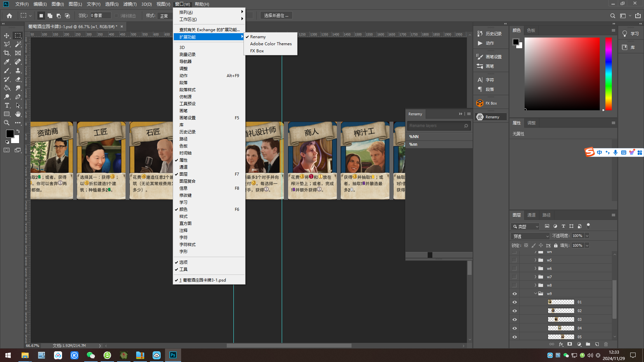Hide layer 02 visibility eye
Viewport: 644px width, 362px height.
[515, 311]
